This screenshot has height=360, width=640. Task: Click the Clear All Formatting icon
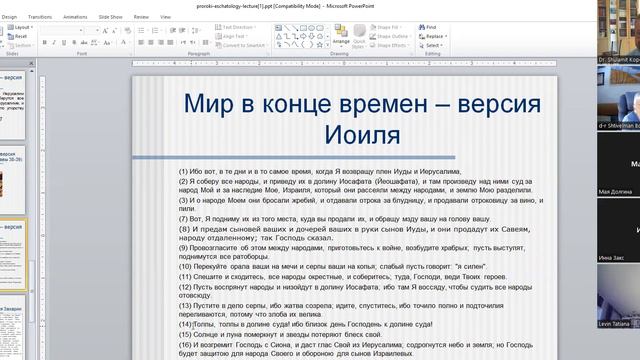[127, 31]
